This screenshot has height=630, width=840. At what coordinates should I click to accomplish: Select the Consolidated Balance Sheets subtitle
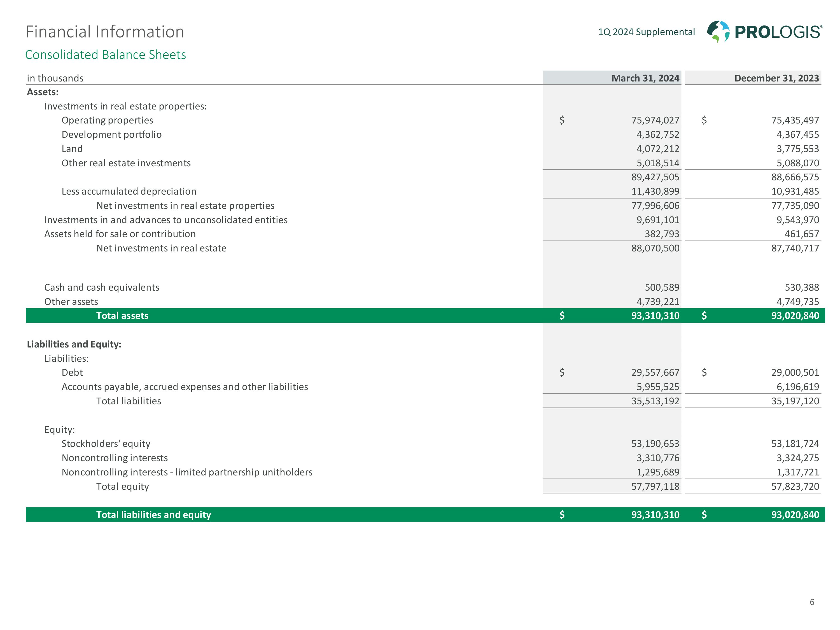point(106,55)
